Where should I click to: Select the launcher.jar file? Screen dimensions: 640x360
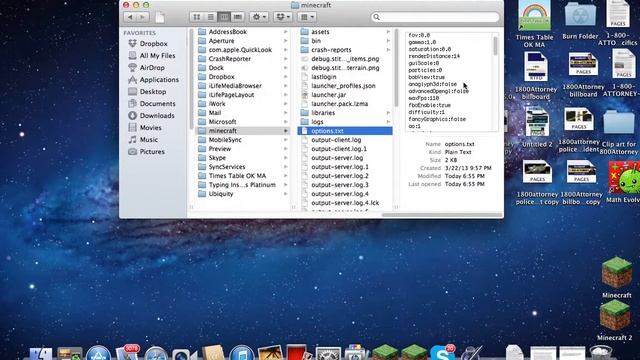point(345,95)
